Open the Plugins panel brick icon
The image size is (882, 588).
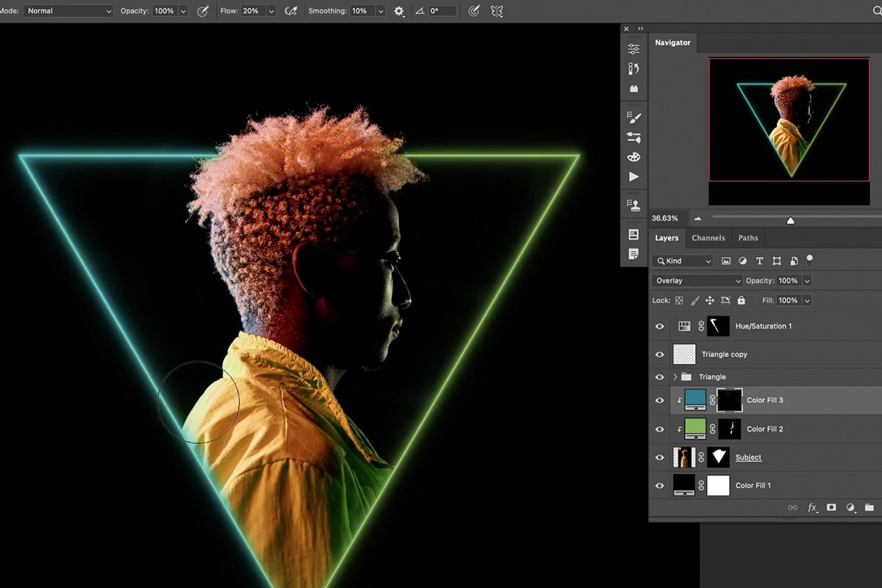click(634, 89)
